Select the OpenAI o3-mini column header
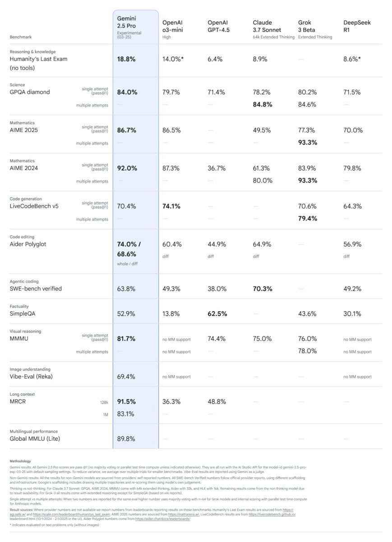392x542 pixels. click(172, 29)
